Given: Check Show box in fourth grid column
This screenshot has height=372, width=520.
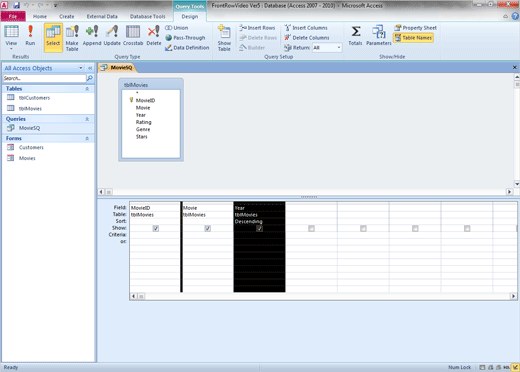Looking at the screenshot, I should coord(311,228).
